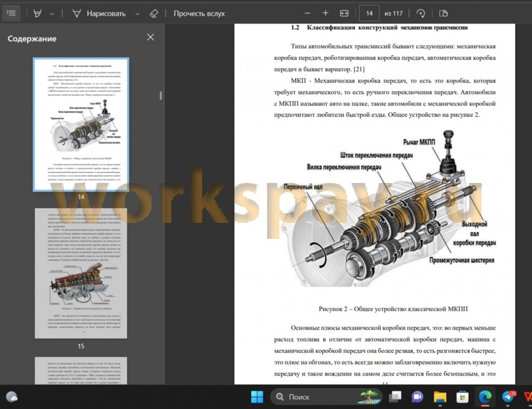Activate the Нарисовать drawing tool

click(99, 14)
